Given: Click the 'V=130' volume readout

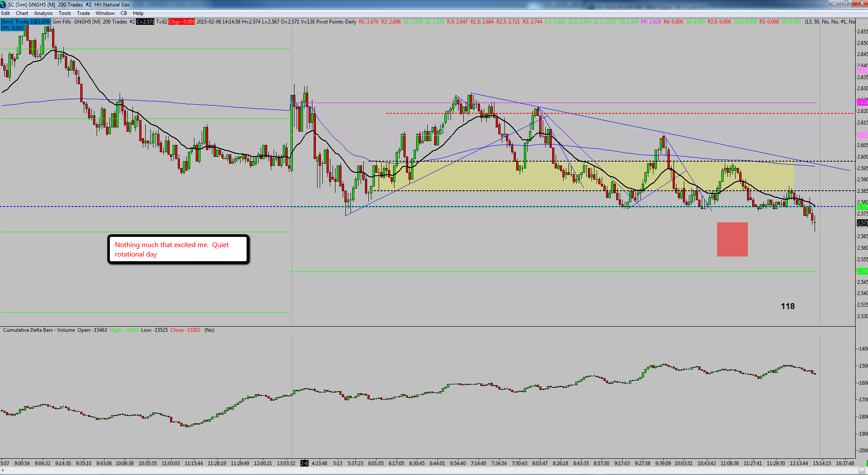Looking at the screenshot, I should (x=308, y=22).
